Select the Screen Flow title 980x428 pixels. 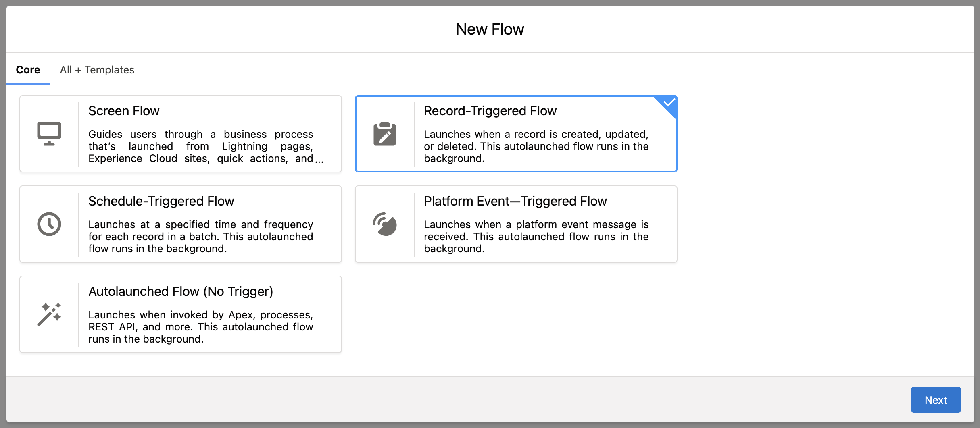click(x=124, y=111)
